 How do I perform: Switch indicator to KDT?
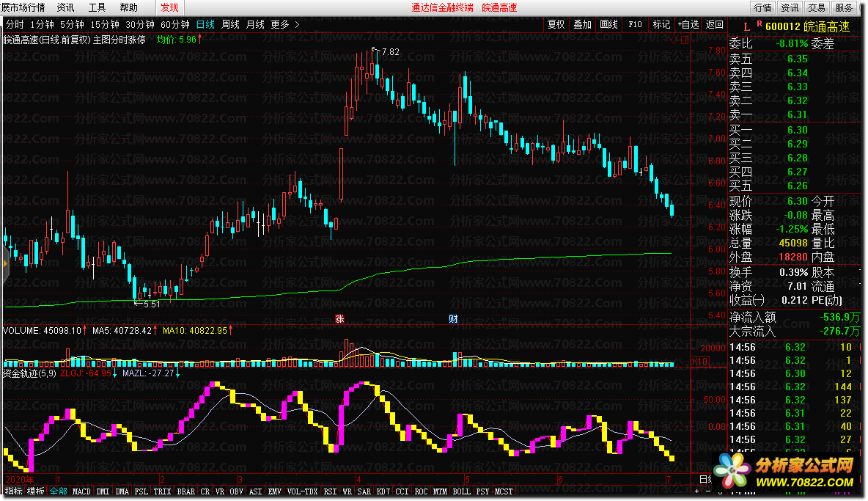[383, 491]
